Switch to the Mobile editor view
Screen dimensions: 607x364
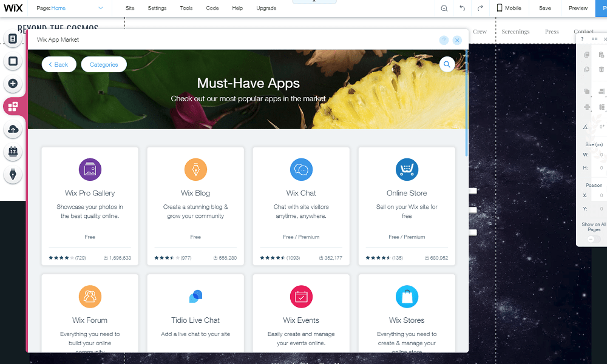[x=509, y=8]
